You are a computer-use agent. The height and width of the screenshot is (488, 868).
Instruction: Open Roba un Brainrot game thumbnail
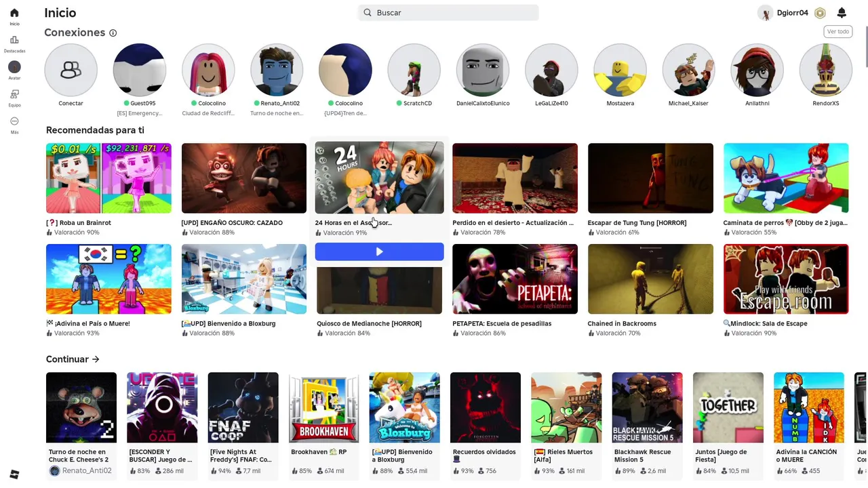[108, 178]
